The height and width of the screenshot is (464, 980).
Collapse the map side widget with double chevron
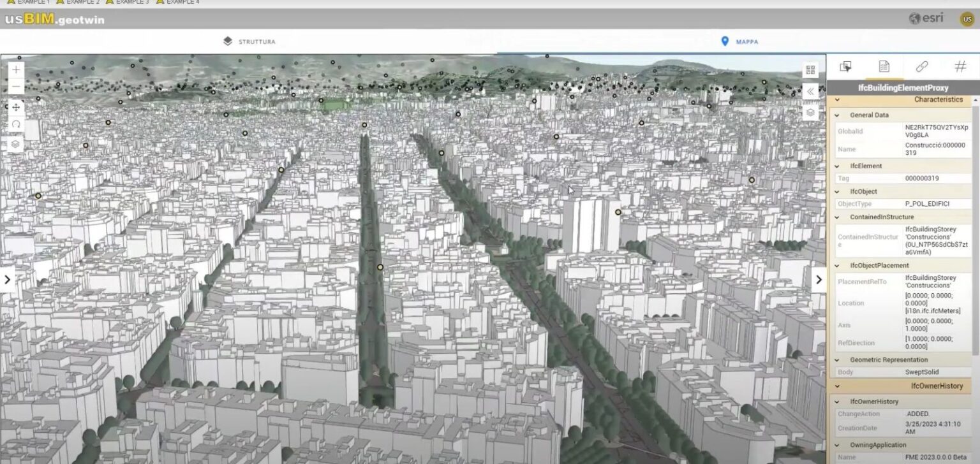click(x=810, y=91)
